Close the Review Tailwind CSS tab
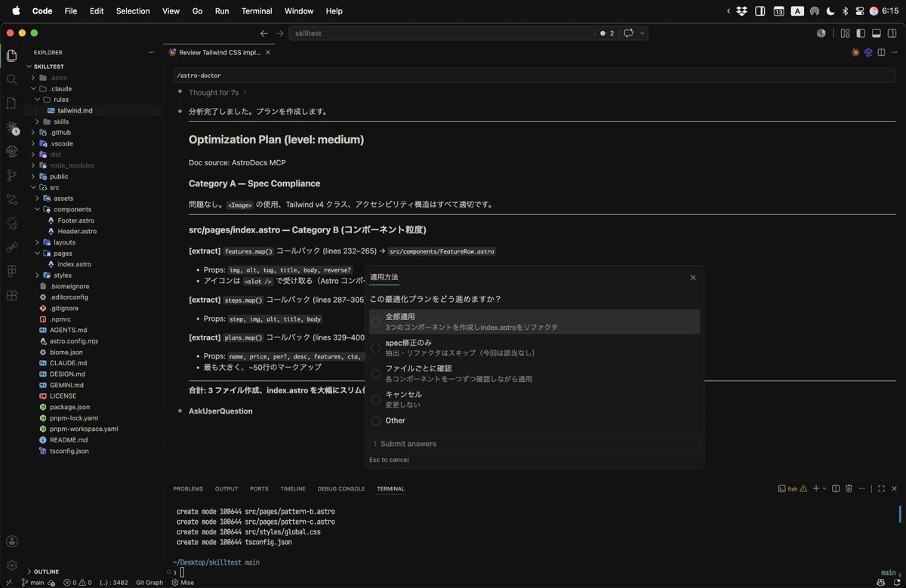Screen dimensions: 906x588 pos(268,53)
